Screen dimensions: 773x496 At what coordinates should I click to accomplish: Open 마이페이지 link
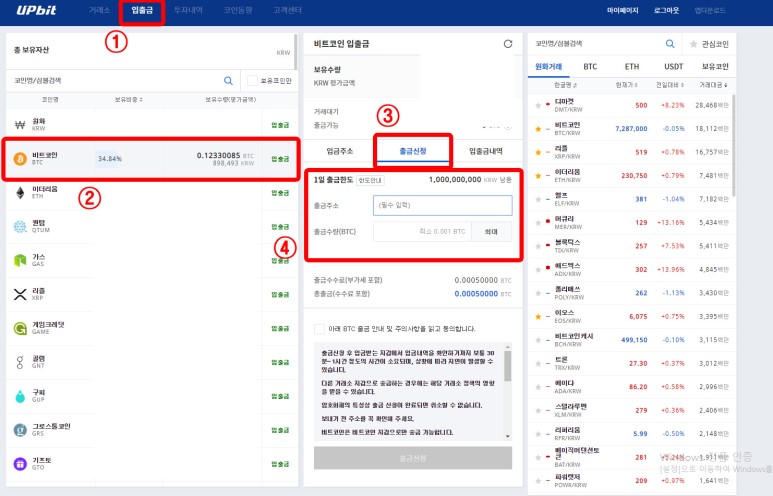623,10
